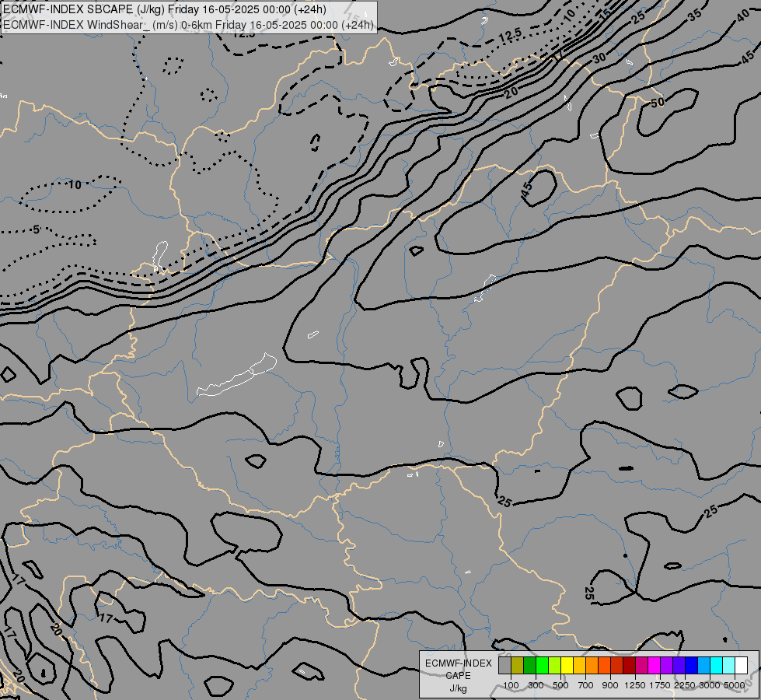Click the "5" dotted contour label
Image resolution: width=761 pixels, height=700 pixels.
37,229
